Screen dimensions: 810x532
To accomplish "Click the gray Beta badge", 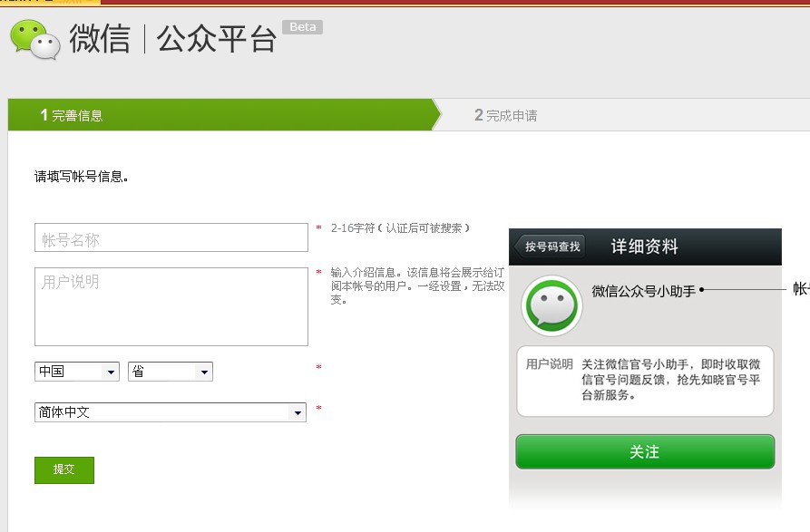I will (303, 27).
